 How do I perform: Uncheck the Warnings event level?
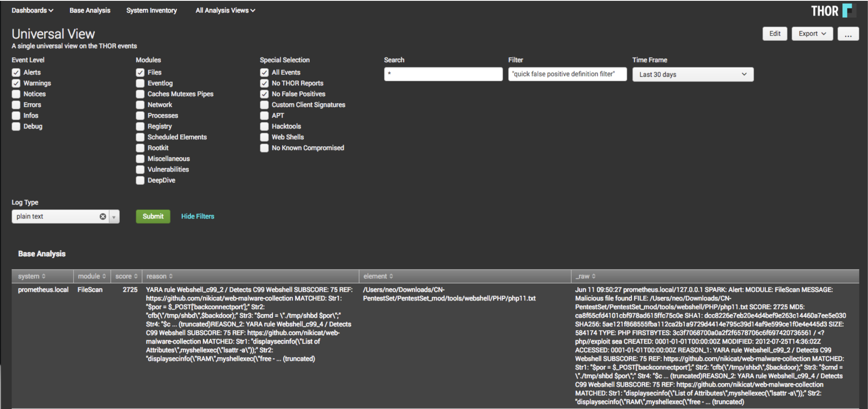pos(16,83)
